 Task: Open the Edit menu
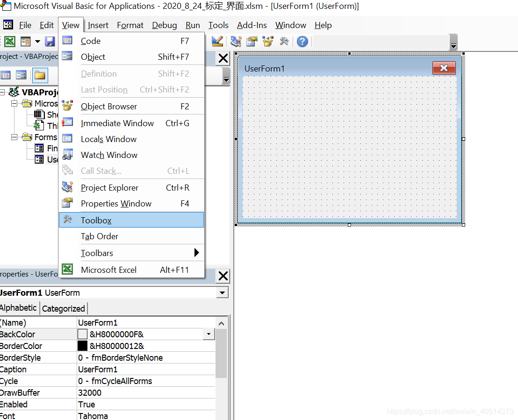pyautogui.click(x=47, y=25)
